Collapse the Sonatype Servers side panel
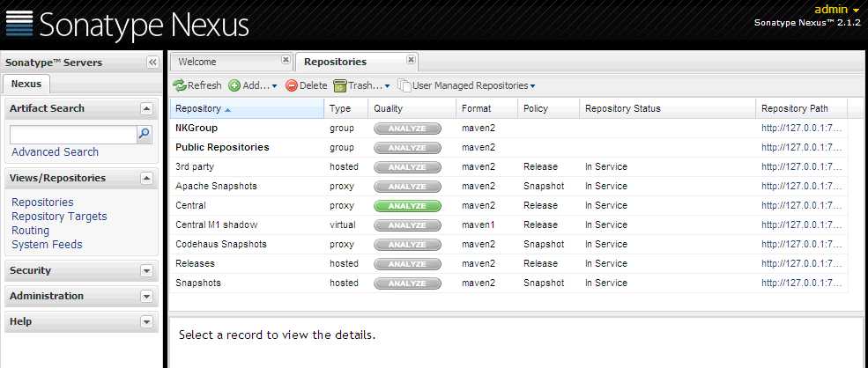Image resolution: width=868 pixels, height=368 pixels. (x=152, y=63)
